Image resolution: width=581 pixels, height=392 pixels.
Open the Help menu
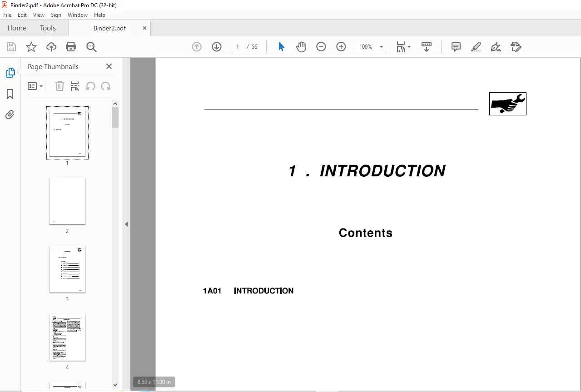(x=99, y=15)
